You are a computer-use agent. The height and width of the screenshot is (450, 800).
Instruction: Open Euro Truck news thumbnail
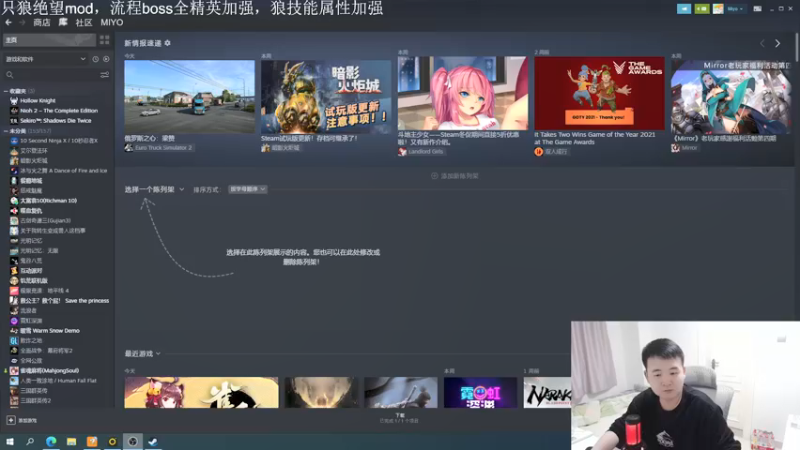pos(189,97)
